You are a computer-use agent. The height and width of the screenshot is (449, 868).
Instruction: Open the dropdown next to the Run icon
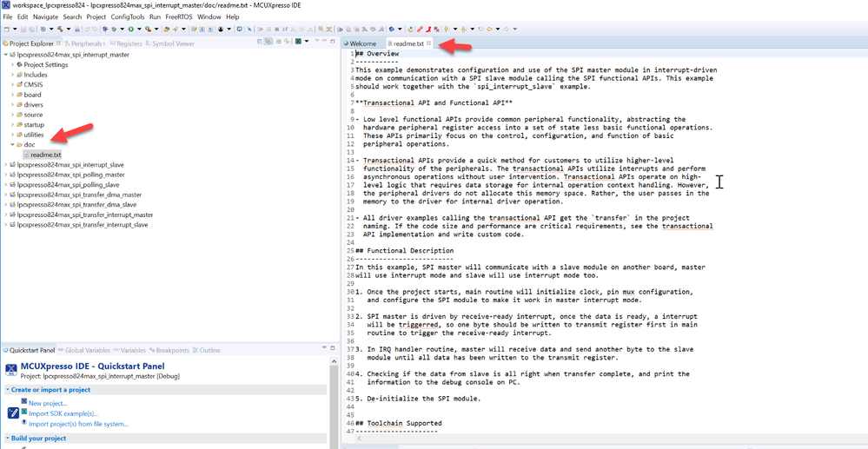click(x=140, y=29)
